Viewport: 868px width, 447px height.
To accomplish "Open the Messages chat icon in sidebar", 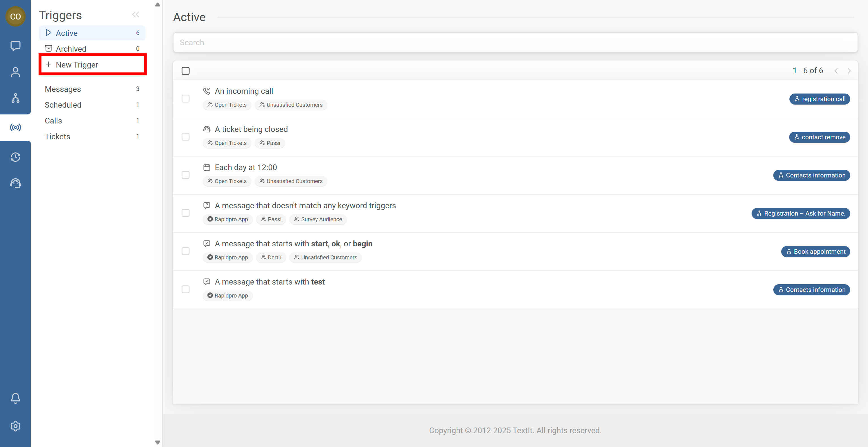I will click(15, 45).
